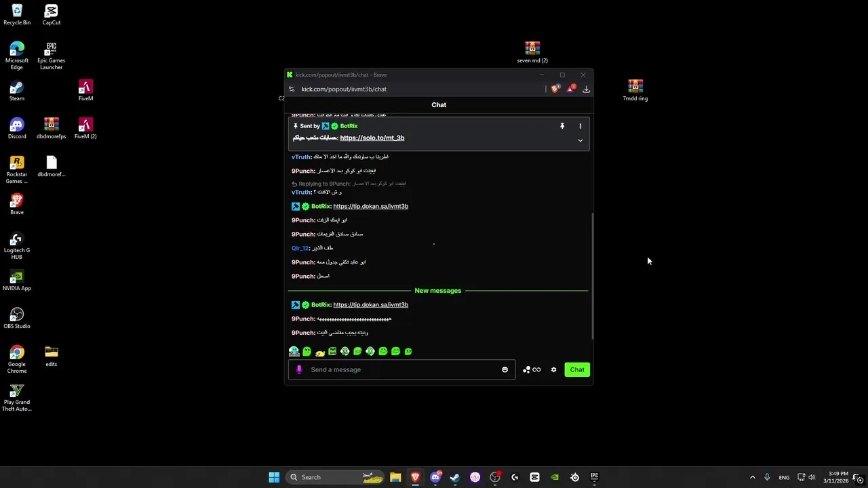Open Discord from the taskbar
The image size is (868, 488).
coord(435,477)
